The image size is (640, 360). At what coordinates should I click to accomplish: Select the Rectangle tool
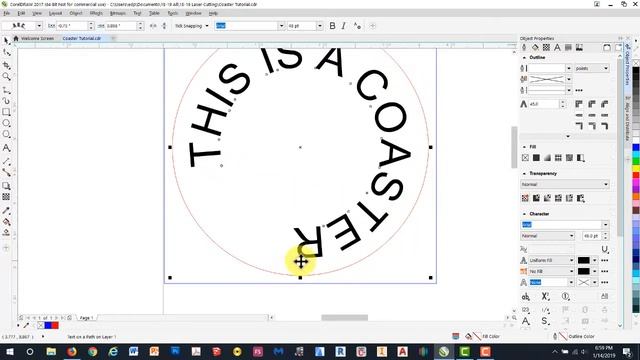[x=6, y=112]
